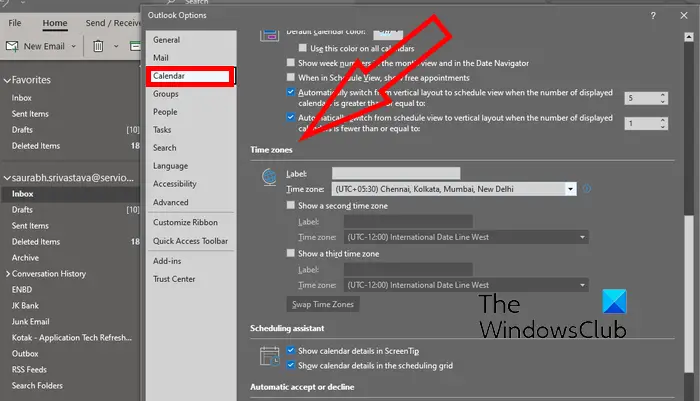
Task: Click the second time zone Label field
Action: pyautogui.click(x=408, y=221)
